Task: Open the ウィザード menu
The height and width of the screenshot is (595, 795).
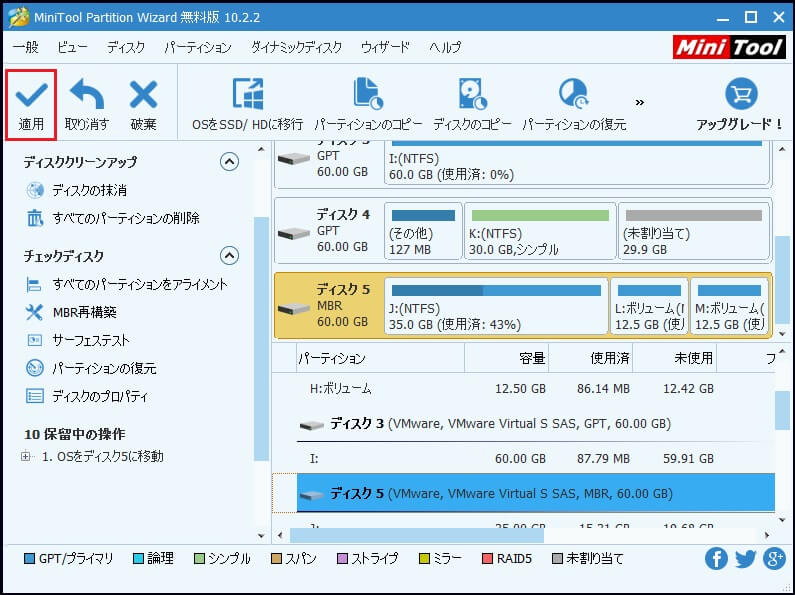Action: pyautogui.click(x=385, y=47)
